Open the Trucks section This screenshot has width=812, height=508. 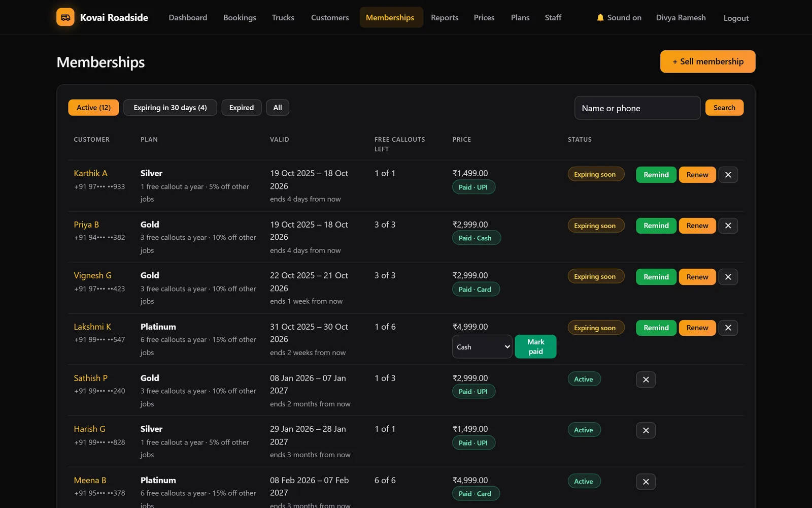[x=283, y=18]
